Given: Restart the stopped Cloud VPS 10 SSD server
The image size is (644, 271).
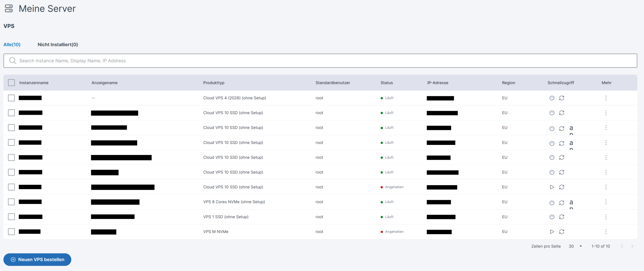Looking at the screenshot, I should click(561, 187).
